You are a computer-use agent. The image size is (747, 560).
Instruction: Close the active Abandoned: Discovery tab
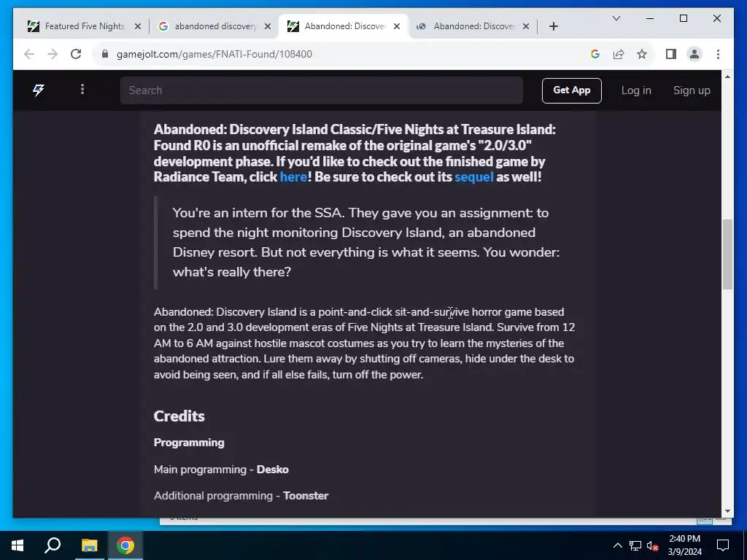coord(397,26)
